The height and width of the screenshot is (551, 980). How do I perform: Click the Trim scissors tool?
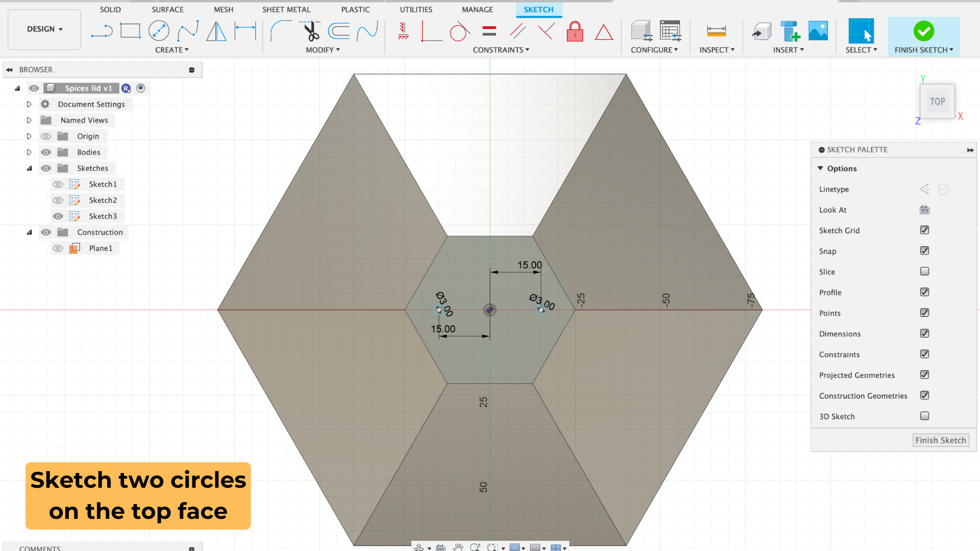pyautogui.click(x=310, y=31)
